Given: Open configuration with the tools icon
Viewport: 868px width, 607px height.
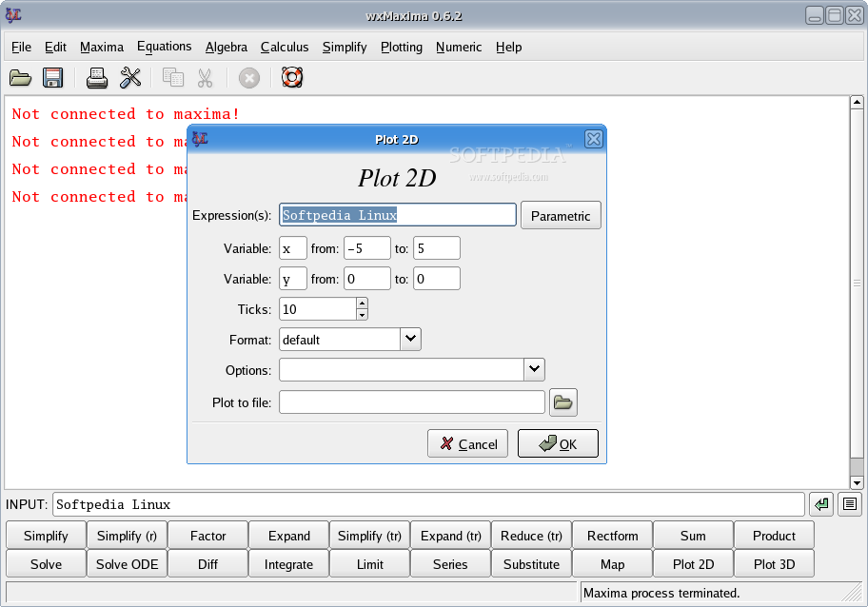Looking at the screenshot, I should 130,78.
